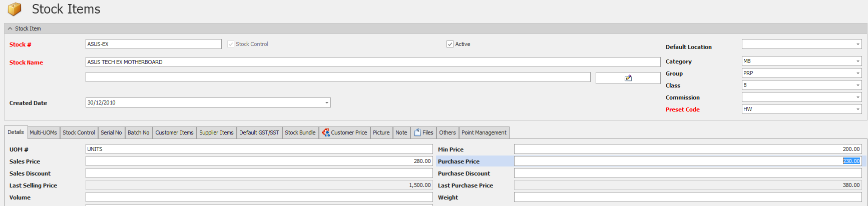Uncheck the Active checkbox
Image resolution: width=868 pixels, height=206 pixels.
450,44
